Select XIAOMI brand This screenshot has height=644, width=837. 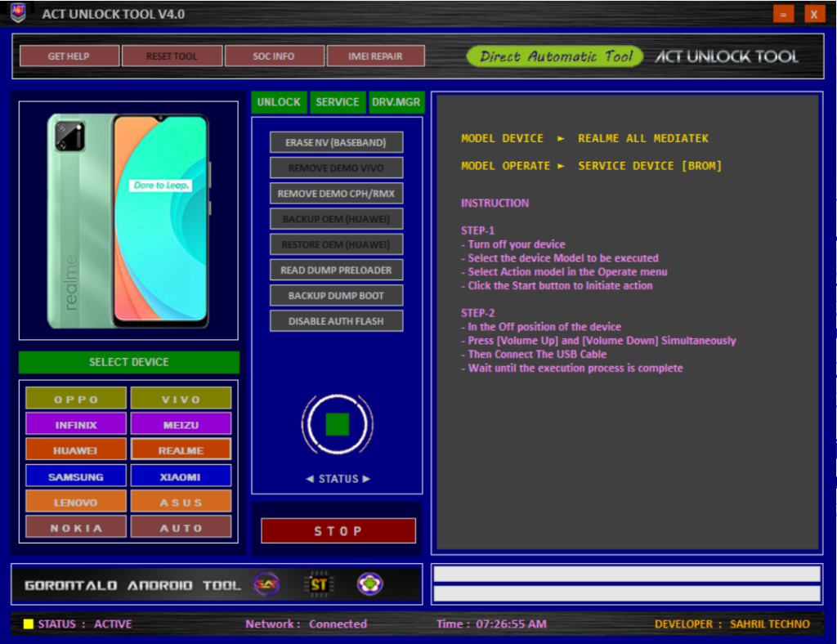[181, 476]
